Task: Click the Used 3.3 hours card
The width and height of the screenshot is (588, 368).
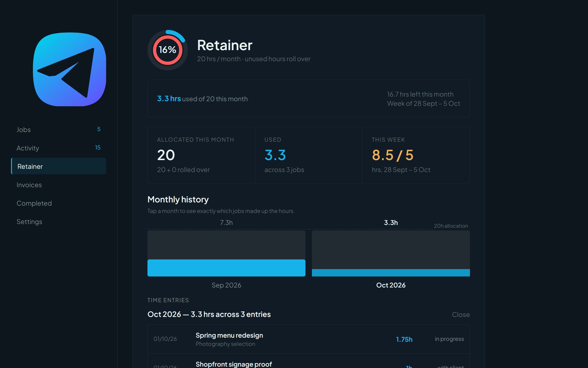Action: click(308, 155)
